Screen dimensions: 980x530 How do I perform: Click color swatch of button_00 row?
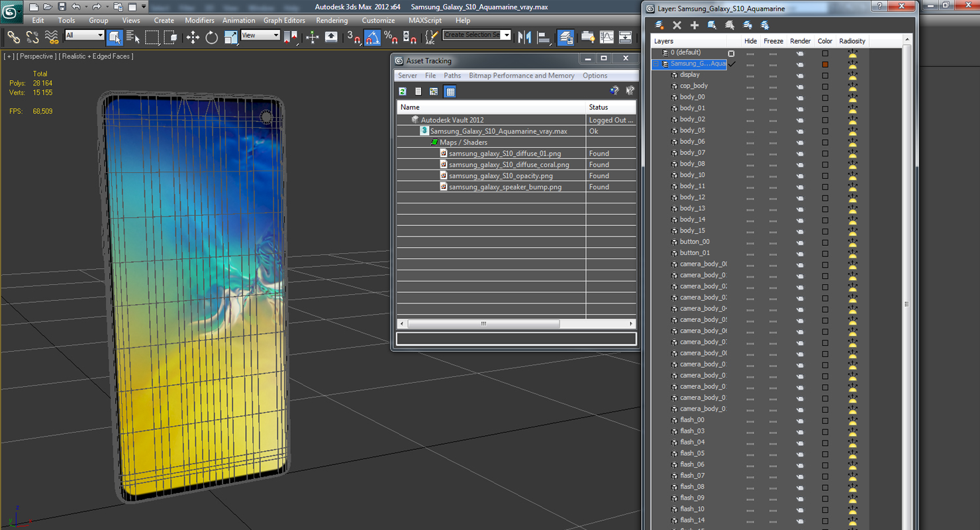pyautogui.click(x=825, y=242)
